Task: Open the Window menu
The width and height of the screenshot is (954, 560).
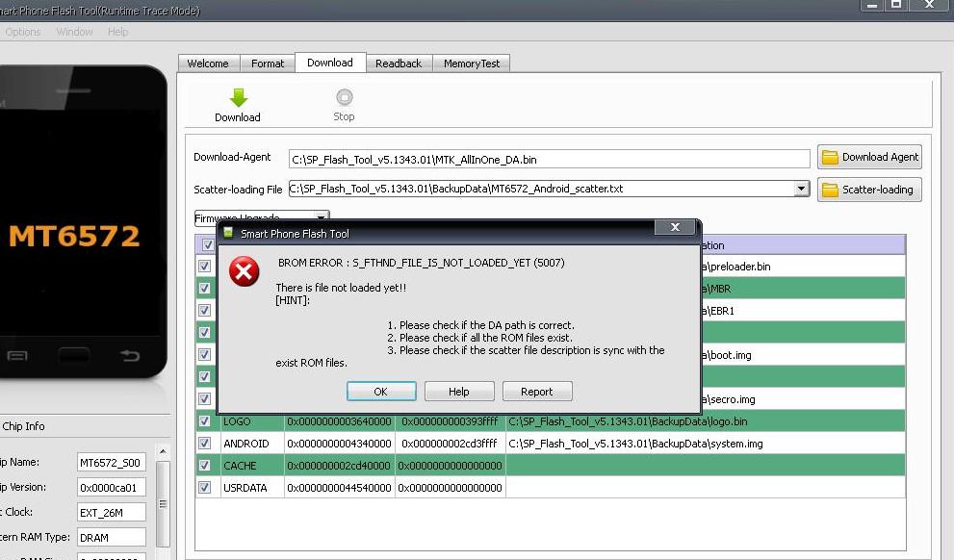Action: [74, 32]
